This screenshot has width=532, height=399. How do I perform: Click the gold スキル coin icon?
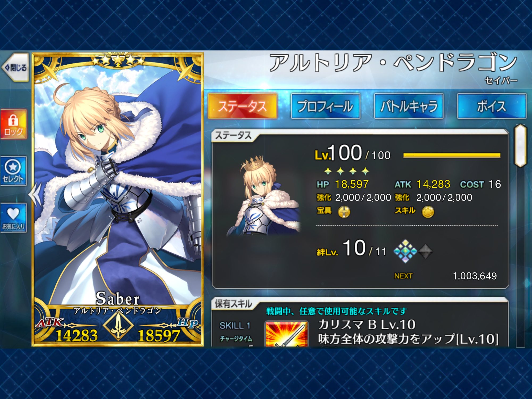(x=428, y=212)
